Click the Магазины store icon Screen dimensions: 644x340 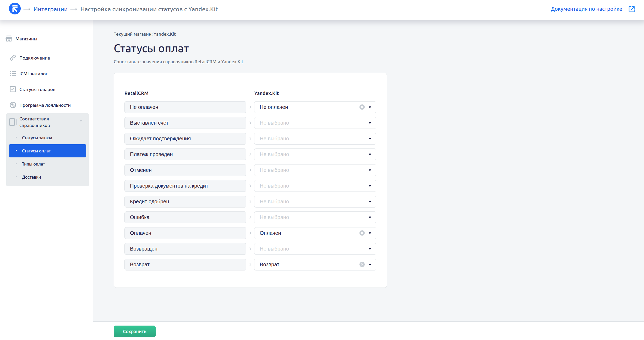tap(9, 39)
